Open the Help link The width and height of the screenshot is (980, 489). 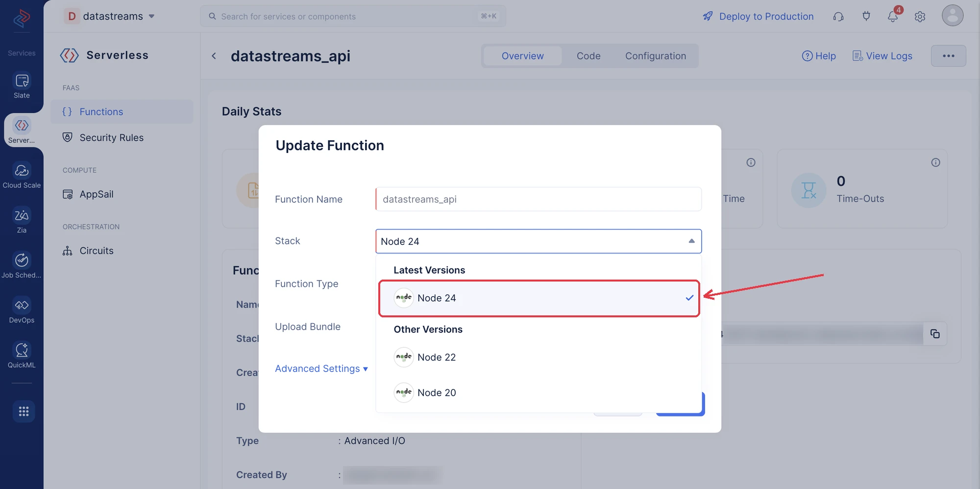pyautogui.click(x=819, y=56)
